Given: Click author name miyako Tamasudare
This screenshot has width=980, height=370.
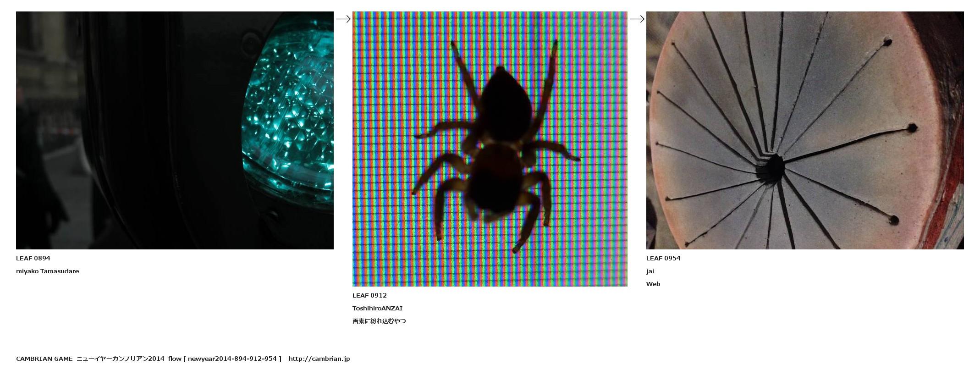Looking at the screenshot, I should pyautogui.click(x=47, y=271).
